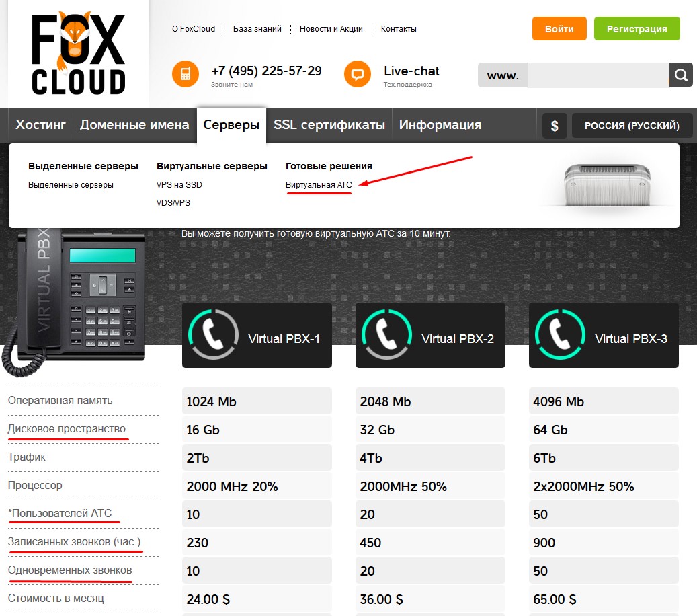This screenshot has width=697, height=616.
Task: Click the Virtual PBX-2 phone icon
Action: pyautogui.click(x=386, y=335)
